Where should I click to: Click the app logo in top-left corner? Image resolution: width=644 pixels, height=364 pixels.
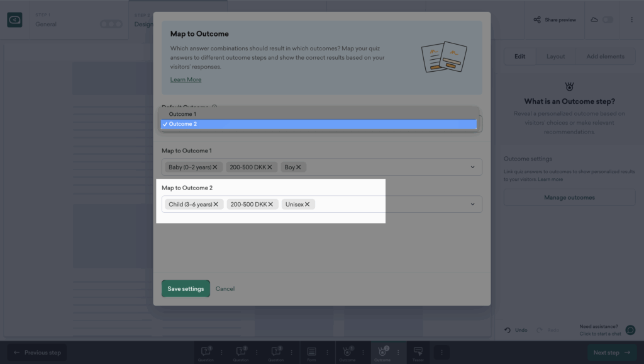pos(14,20)
